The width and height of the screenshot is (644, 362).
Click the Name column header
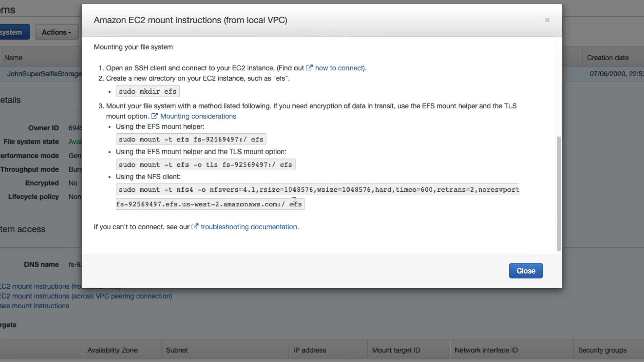pyautogui.click(x=13, y=58)
